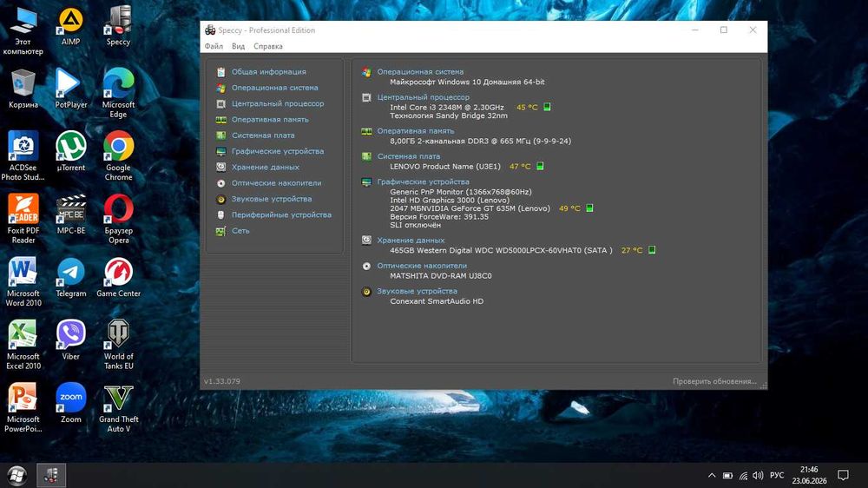The width and height of the screenshot is (868, 488).
Task: Open Операционная система summary heading link
Action: tap(420, 71)
